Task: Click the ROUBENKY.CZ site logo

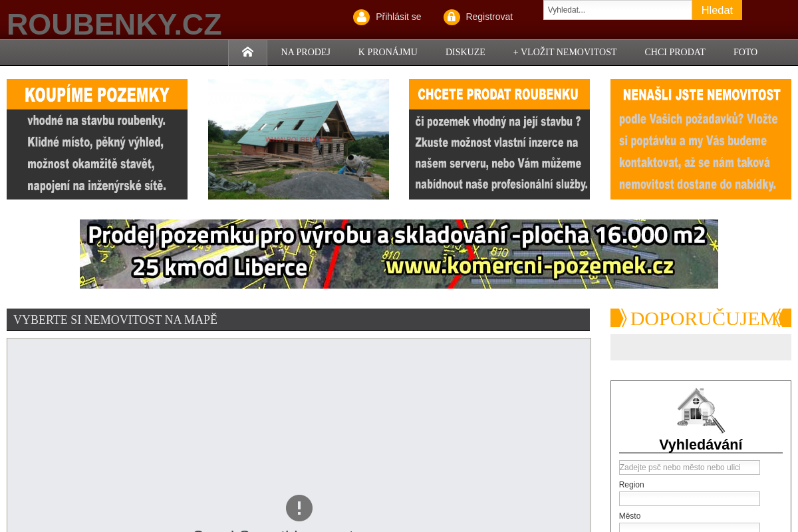Action: pos(114,25)
